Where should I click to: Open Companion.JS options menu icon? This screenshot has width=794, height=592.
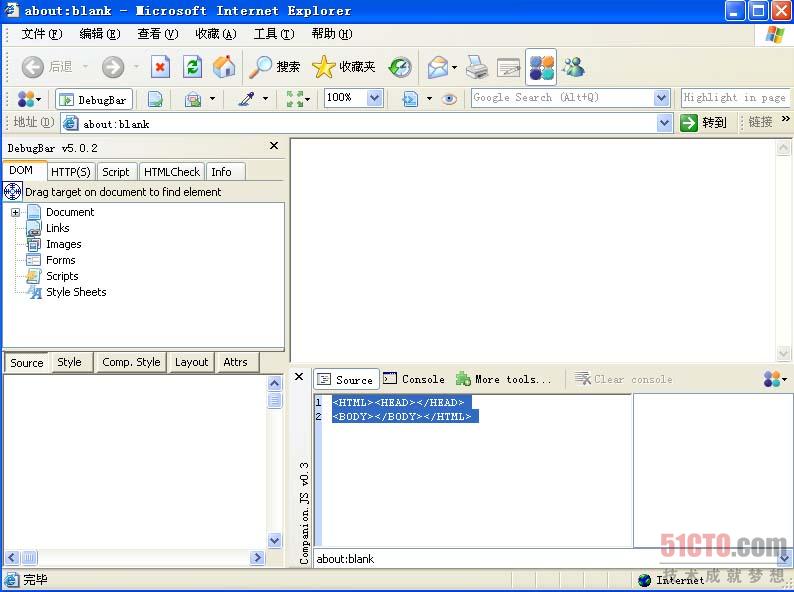[775, 379]
